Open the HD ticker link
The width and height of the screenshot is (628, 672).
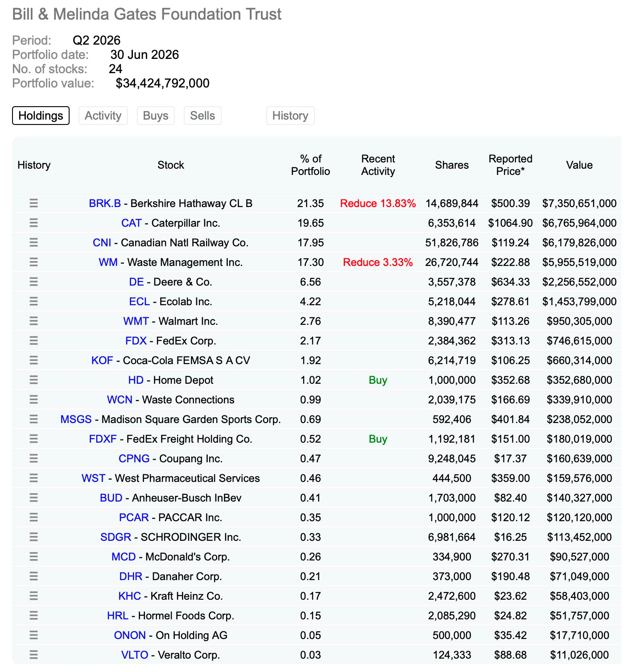tap(136, 380)
